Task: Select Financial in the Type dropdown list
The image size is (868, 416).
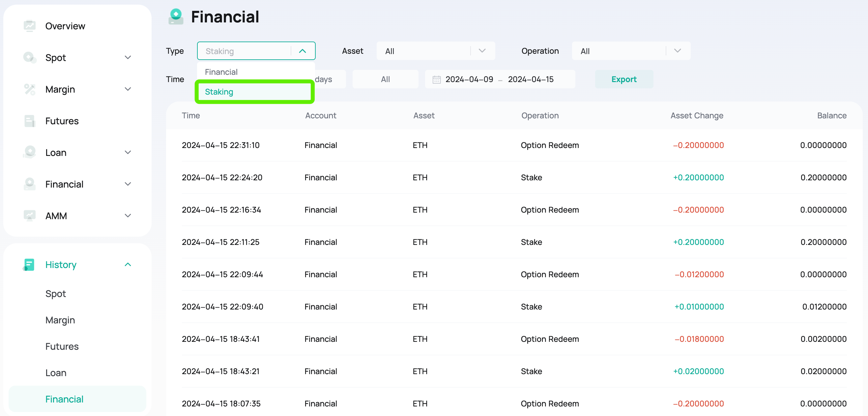Action: [x=256, y=72]
